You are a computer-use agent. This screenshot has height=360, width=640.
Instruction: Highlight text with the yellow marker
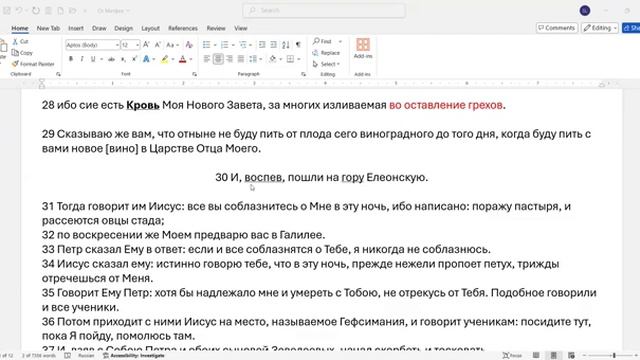(164, 59)
